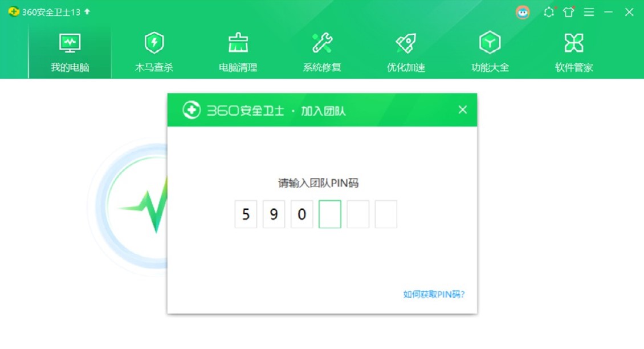Click the 360安全卫士13 title text

point(51,12)
